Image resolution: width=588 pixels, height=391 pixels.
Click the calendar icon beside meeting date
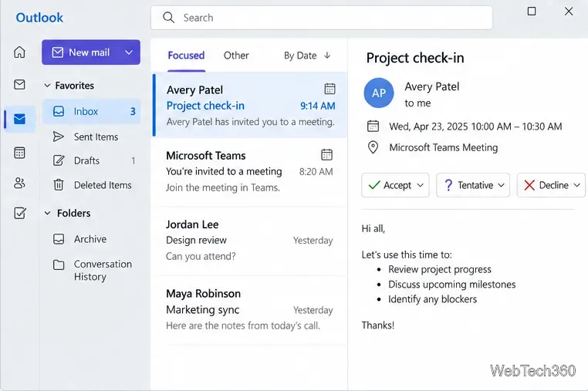click(373, 126)
